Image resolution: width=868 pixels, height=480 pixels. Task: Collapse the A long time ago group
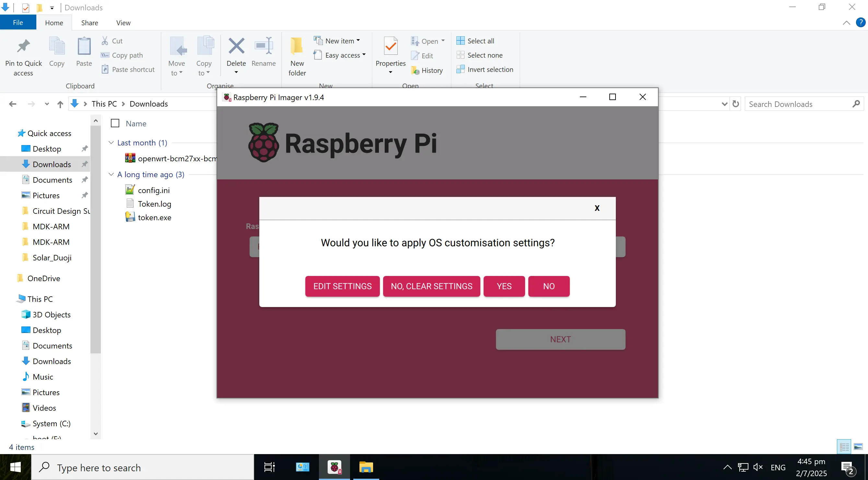(111, 174)
